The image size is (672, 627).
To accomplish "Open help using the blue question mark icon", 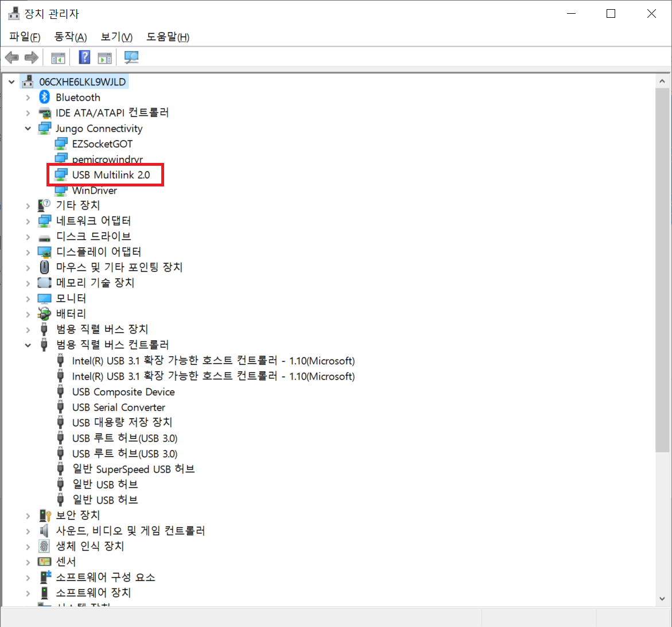I will point(84,57).
